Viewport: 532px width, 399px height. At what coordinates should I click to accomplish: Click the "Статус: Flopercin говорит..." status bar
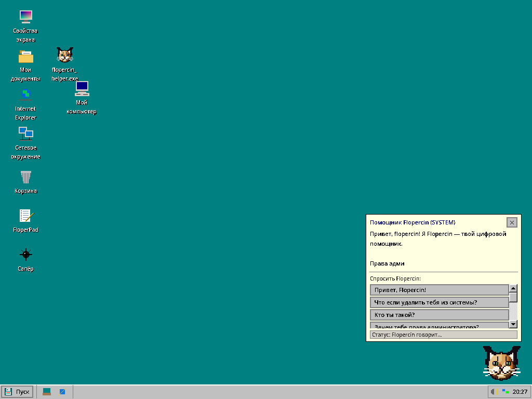(444, 335)
